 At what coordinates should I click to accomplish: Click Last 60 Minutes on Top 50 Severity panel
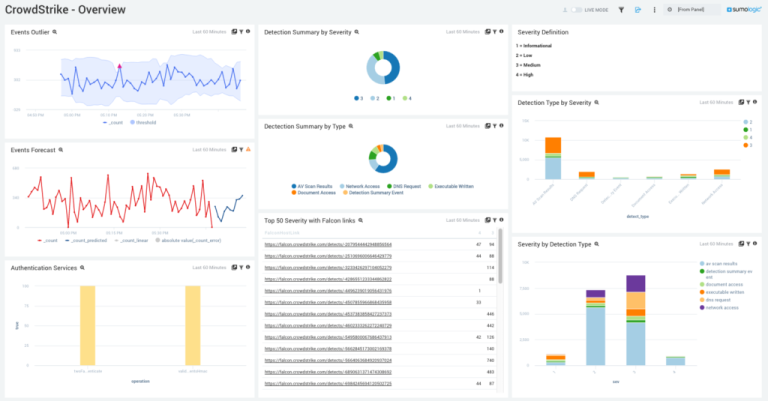pos(462,220)
